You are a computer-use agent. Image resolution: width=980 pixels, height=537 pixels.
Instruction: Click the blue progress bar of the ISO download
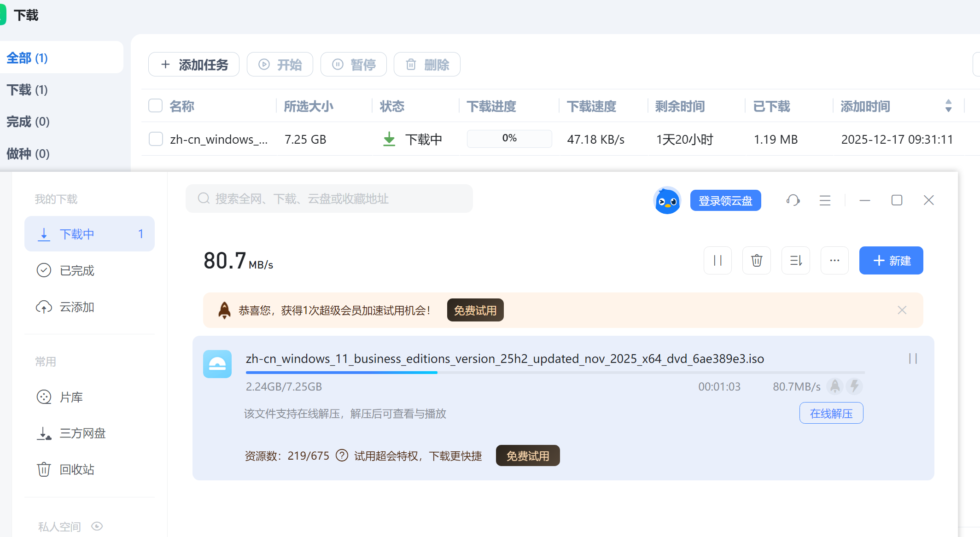tap(341, 372)
